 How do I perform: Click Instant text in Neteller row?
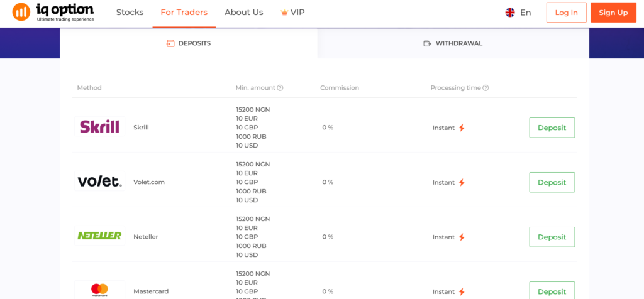click(443, 237)
